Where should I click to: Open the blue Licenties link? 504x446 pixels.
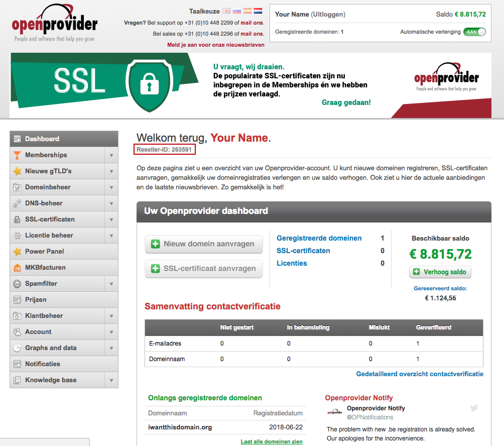292,263
